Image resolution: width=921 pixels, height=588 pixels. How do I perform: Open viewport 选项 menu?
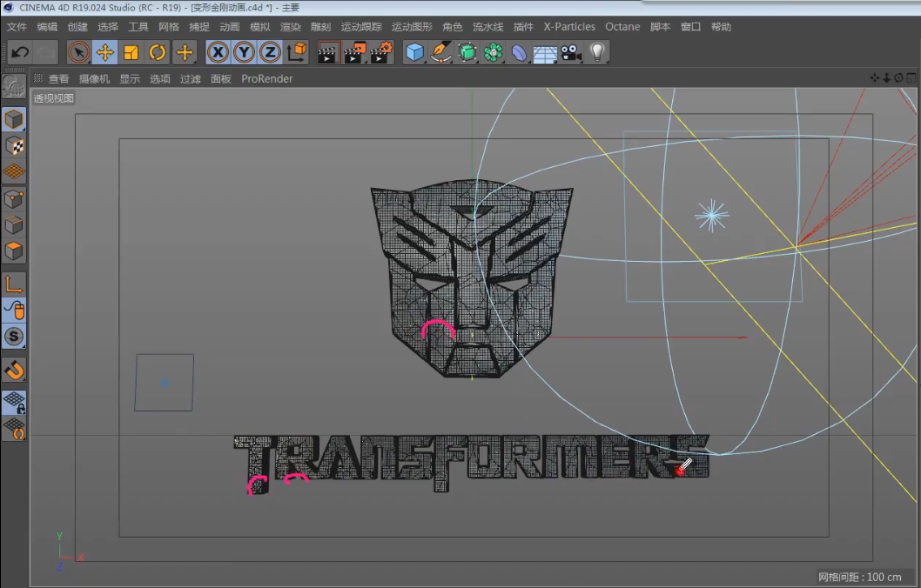(160, 78)
